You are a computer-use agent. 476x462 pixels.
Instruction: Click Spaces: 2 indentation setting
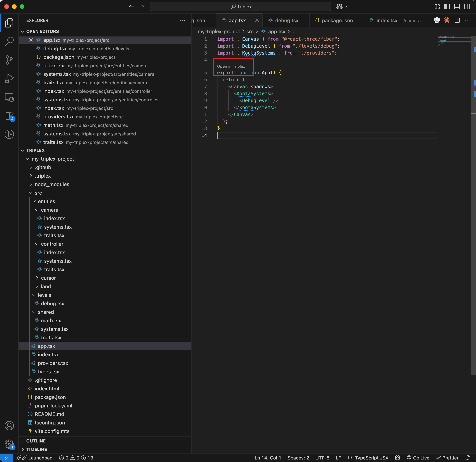coord(298,458)
